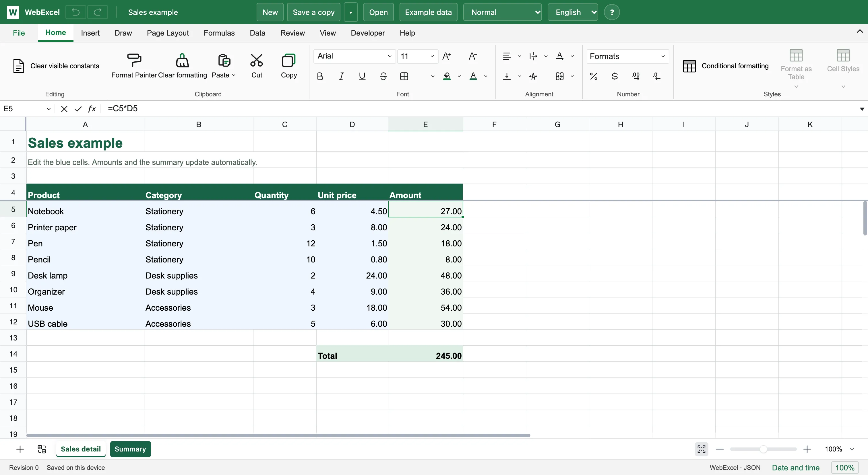This screenshot has height=475, width=868.
Task: Open the fill color dropdown arrow
Action: tap(459, 76)
